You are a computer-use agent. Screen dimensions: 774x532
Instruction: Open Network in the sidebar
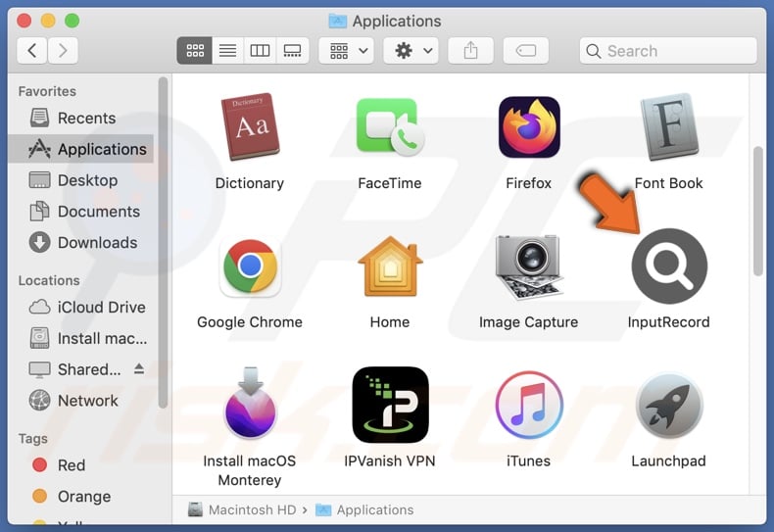(x=81, y=401)
